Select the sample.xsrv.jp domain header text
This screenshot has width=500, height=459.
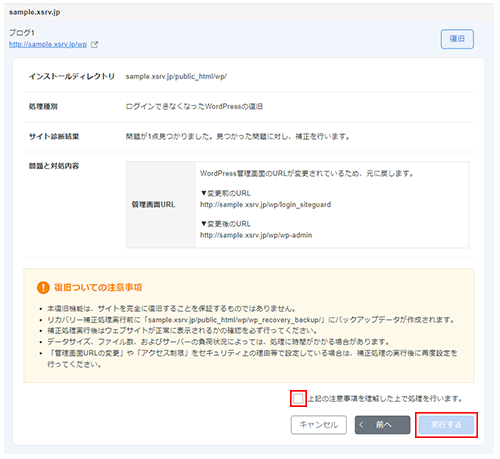[x=35, y=12]
